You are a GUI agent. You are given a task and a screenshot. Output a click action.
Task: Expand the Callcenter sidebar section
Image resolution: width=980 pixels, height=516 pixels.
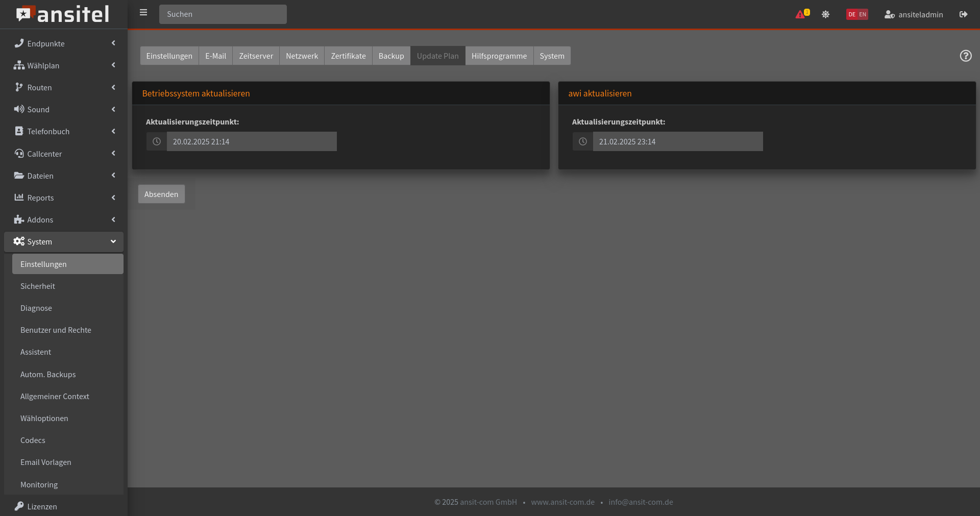tap(64, 154)
